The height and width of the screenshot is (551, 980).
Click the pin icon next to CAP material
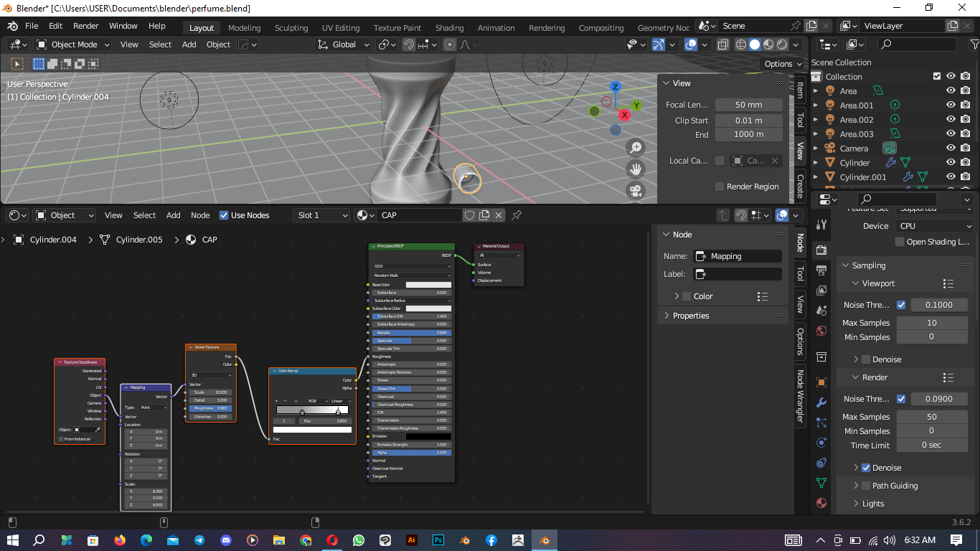(x=517, y=215)
